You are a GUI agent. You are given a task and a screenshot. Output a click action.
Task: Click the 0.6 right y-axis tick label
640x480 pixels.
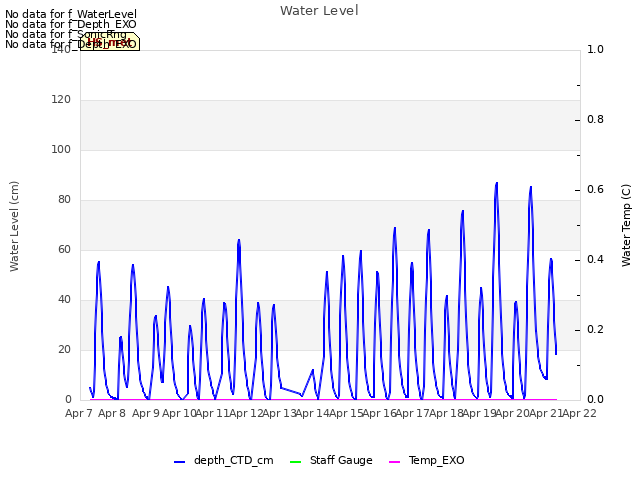coord(595,190)
